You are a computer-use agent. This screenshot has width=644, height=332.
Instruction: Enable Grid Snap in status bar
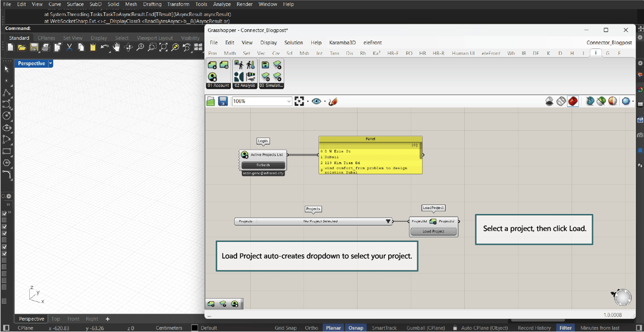tap(286, 328)
